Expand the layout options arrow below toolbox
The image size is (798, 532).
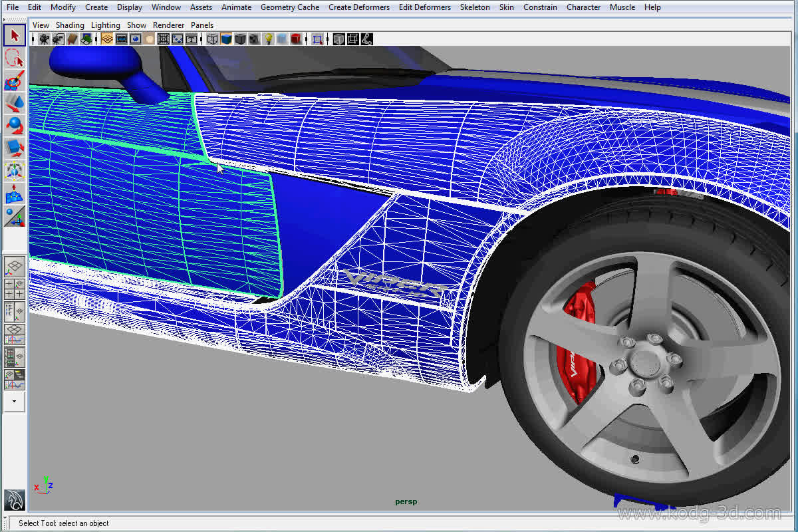point(15,402)
